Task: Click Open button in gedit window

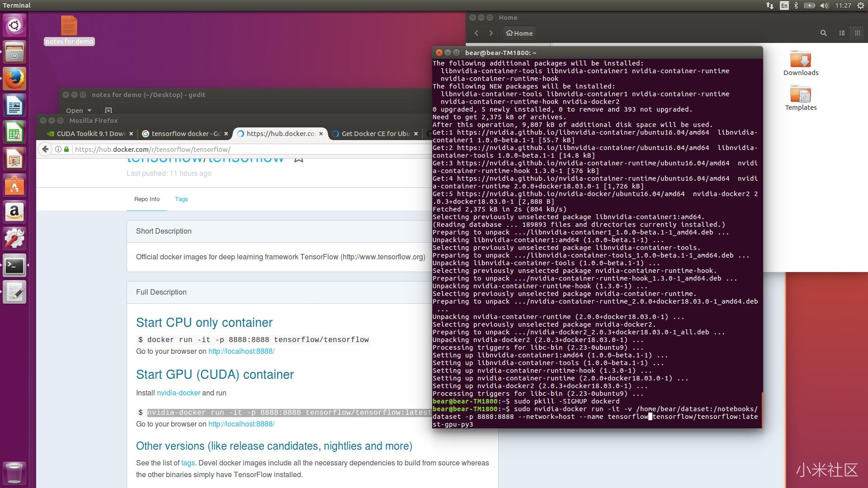Action: (74, 110)
